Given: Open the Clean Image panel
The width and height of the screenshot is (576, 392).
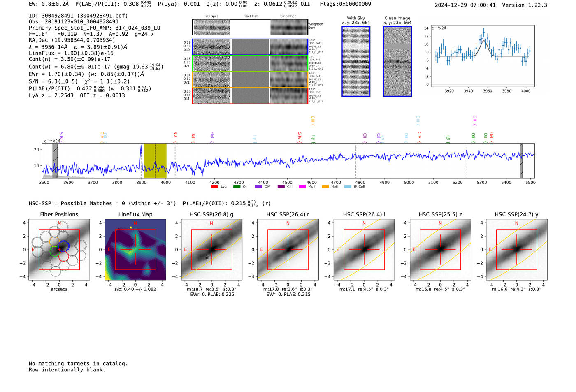Looking at the screenshot, I should (x=397, y=61).
